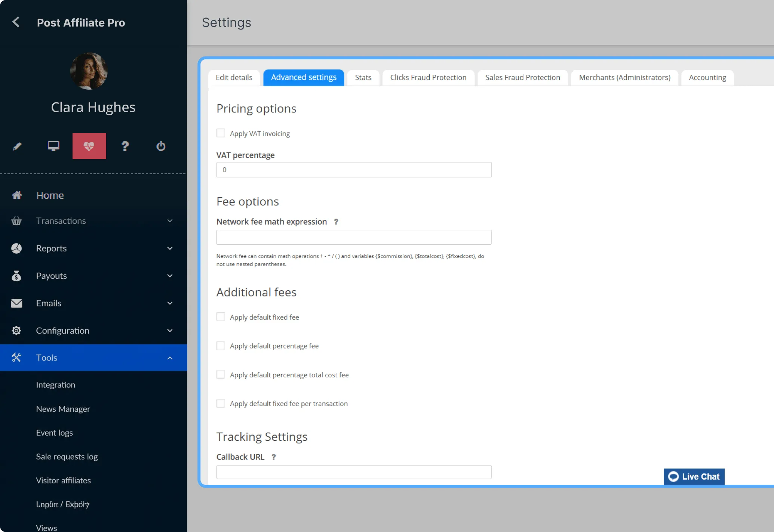Click the red heart health icon
The height and width of the screenshot is (532, 774).
point(89,146)
